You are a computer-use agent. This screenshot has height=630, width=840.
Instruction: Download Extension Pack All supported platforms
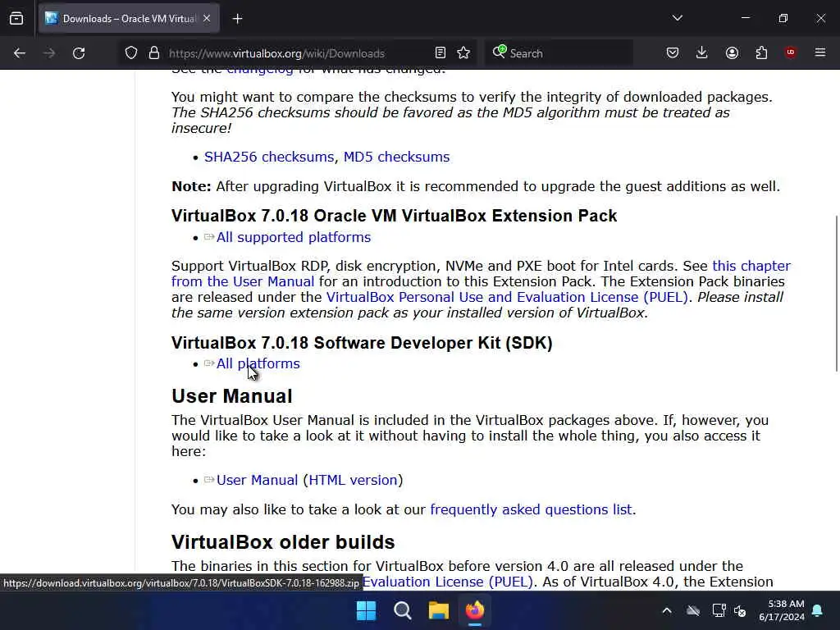293,237
